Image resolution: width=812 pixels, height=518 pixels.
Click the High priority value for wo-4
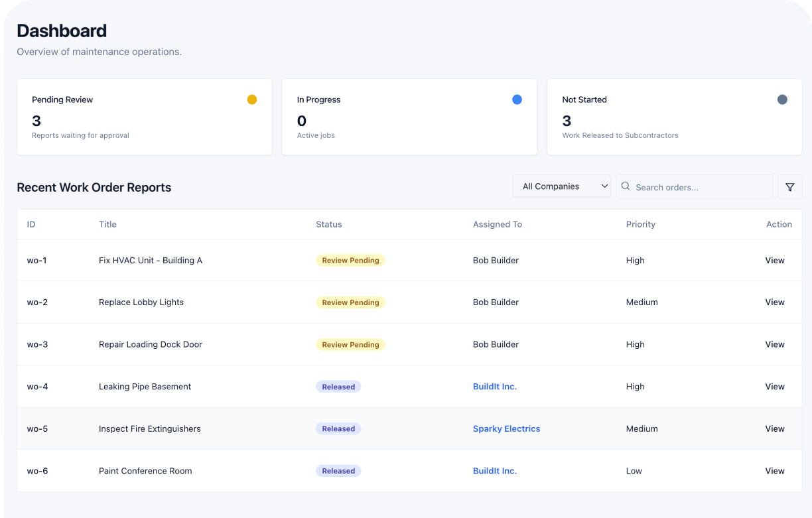click(x=636, y=386)
